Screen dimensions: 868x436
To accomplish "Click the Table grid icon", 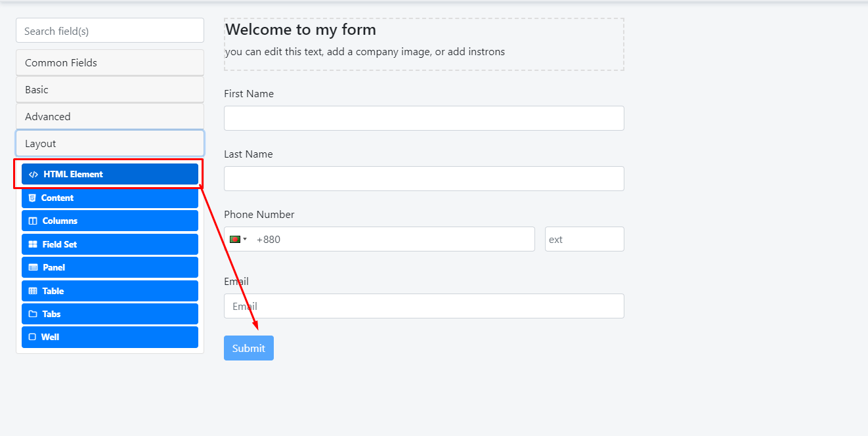I will point(33,291).
